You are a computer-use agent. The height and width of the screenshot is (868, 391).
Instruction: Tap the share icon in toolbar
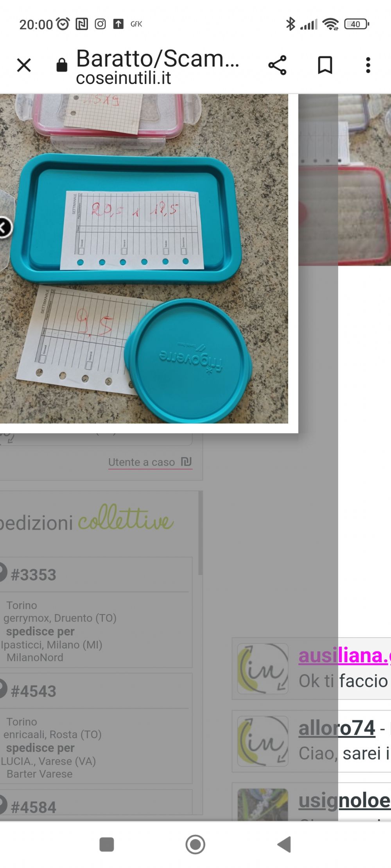coord(277,65)
